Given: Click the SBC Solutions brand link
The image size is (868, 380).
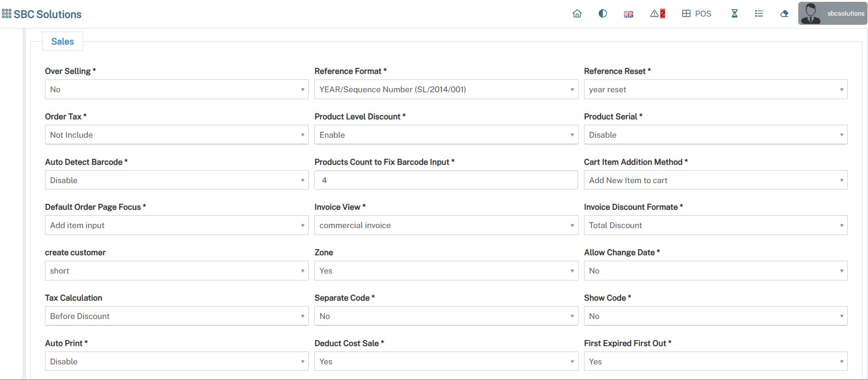Looking at the screenshot, I should (48, 14).
